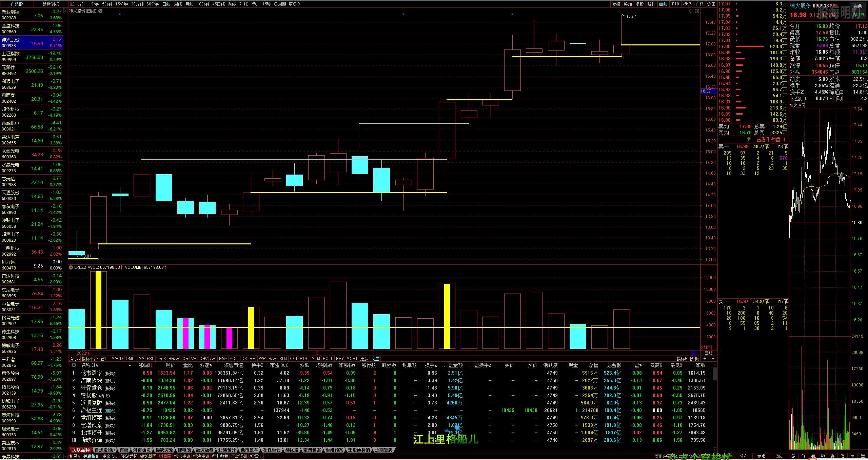868x460 pixels.
Task: Choose the BOLL indicator
Action: click(x=328, y=359)
